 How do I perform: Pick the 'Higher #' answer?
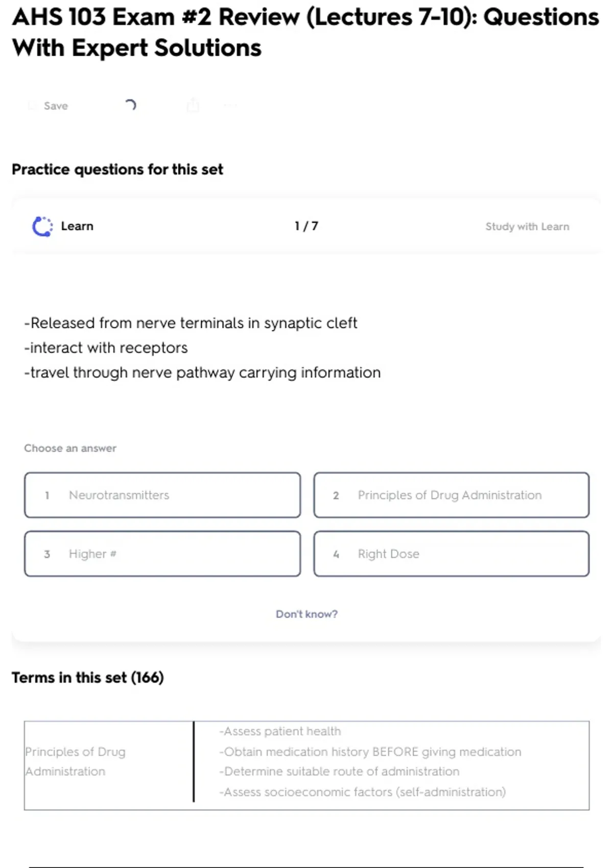click(162, 553)
